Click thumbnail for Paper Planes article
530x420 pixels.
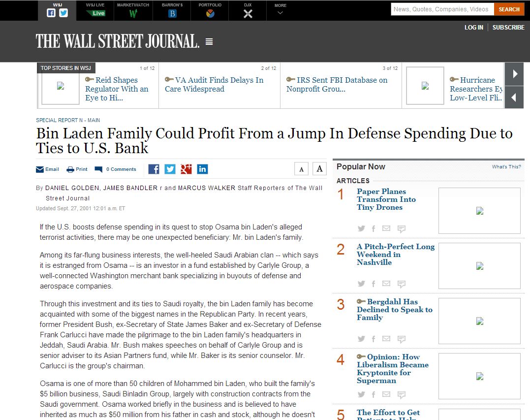479,211
